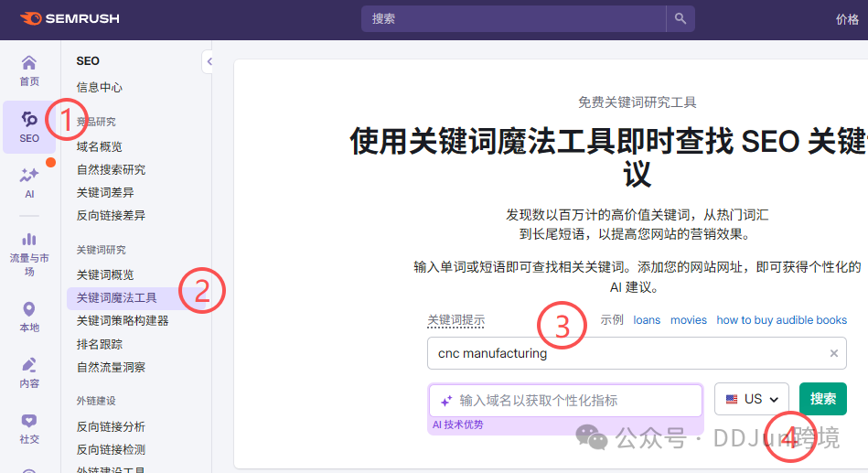Click the US flag icon in country selector

(732, 399)
